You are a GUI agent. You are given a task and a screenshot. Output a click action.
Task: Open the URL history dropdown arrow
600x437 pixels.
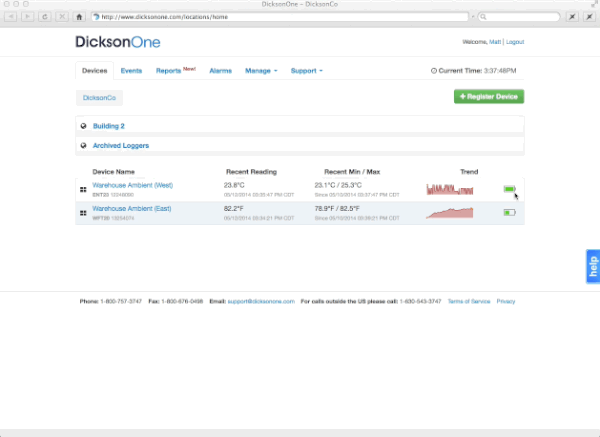tap(473, 17)
